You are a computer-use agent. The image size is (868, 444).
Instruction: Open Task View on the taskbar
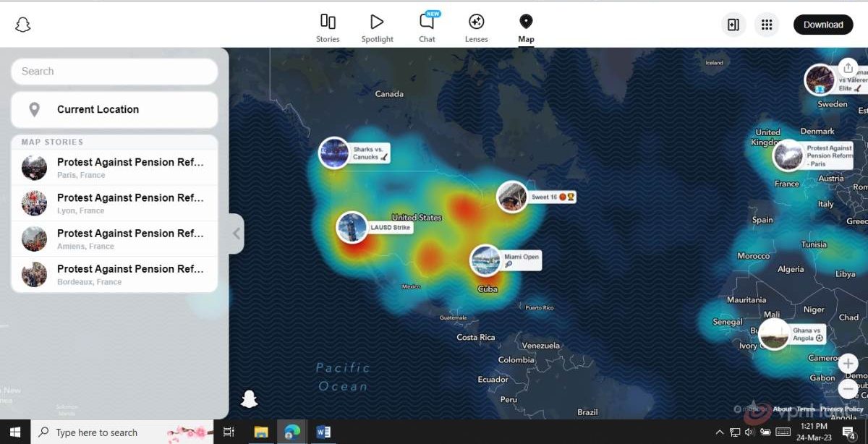(229, 432)
